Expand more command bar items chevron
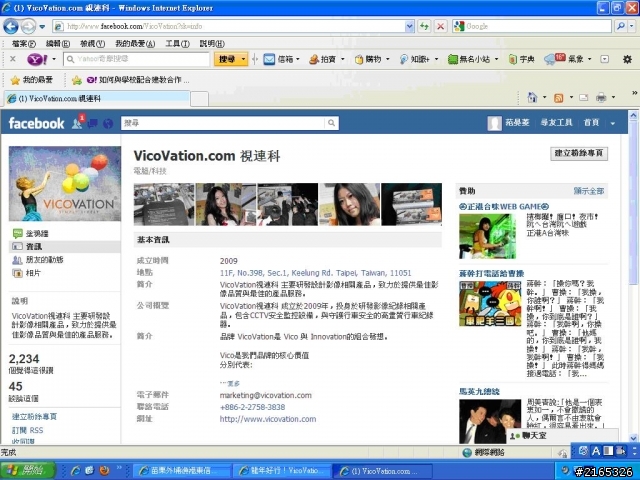 [635, 93]
